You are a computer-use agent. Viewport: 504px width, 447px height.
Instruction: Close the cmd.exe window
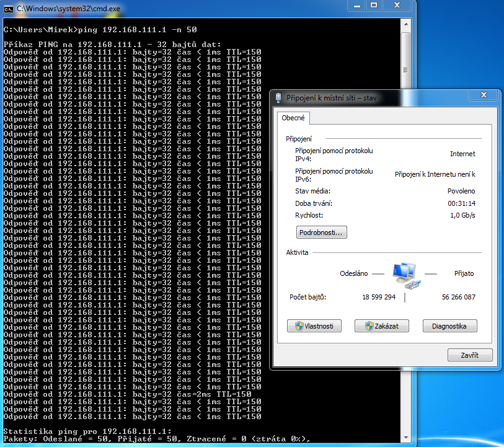click(397, 6)
